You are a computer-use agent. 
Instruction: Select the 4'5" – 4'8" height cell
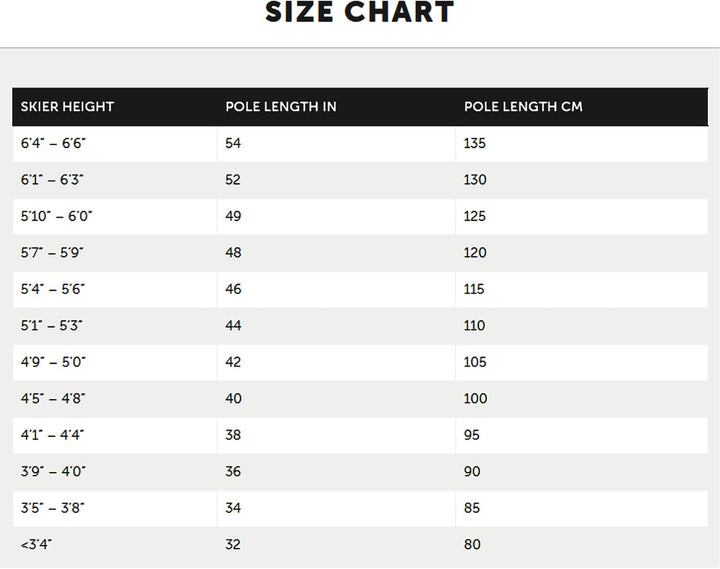(x=53, y=399)
